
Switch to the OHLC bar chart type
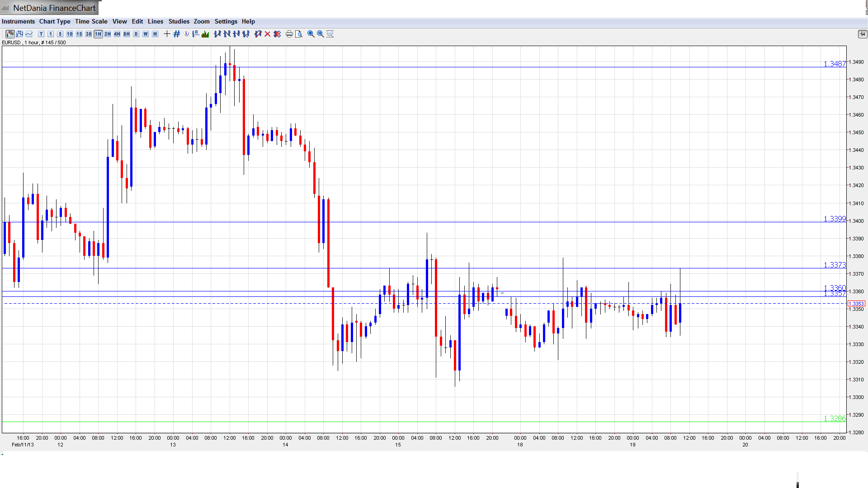pos(19,34)
